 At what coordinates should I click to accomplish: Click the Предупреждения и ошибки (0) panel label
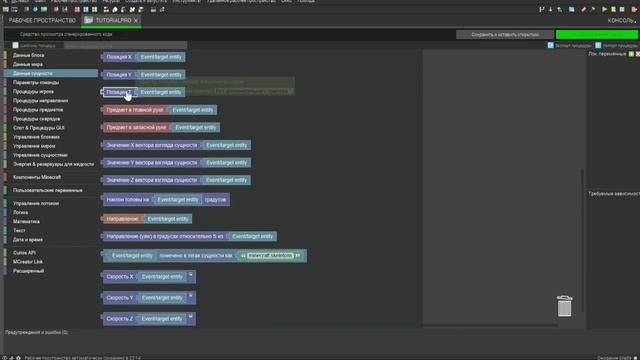point(36,332)
